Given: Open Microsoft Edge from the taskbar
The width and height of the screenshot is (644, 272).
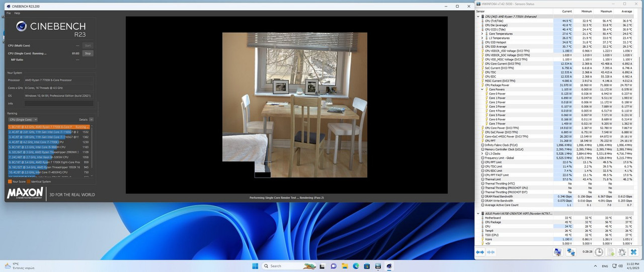Looking at the screenshot, I should pyautogui.click(x=356, y=265).
